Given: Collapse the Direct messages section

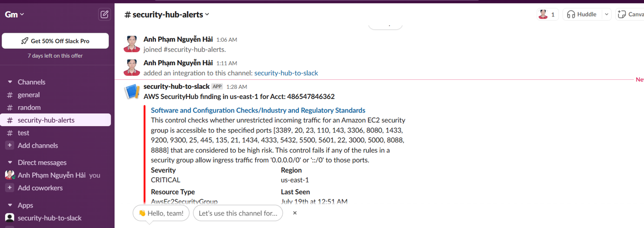Looking at the screenshot, I should 10,163.
